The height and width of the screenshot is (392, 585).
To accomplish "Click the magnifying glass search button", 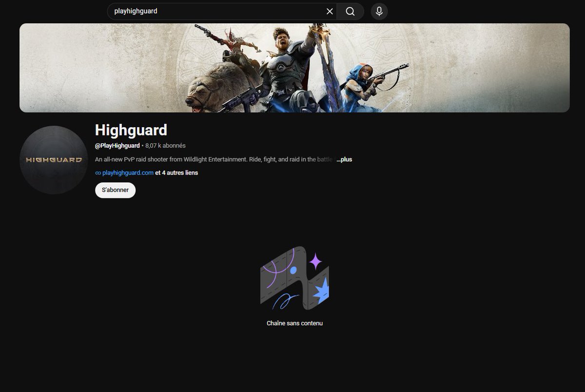I will (x=350, y=11).
